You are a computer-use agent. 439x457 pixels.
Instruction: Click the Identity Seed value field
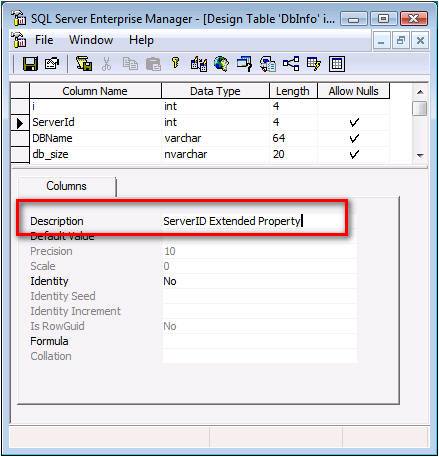(x=260, y=296)
